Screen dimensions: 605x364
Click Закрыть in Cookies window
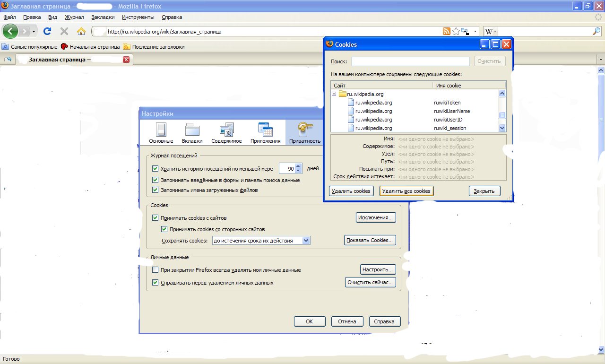coord(484,191)
